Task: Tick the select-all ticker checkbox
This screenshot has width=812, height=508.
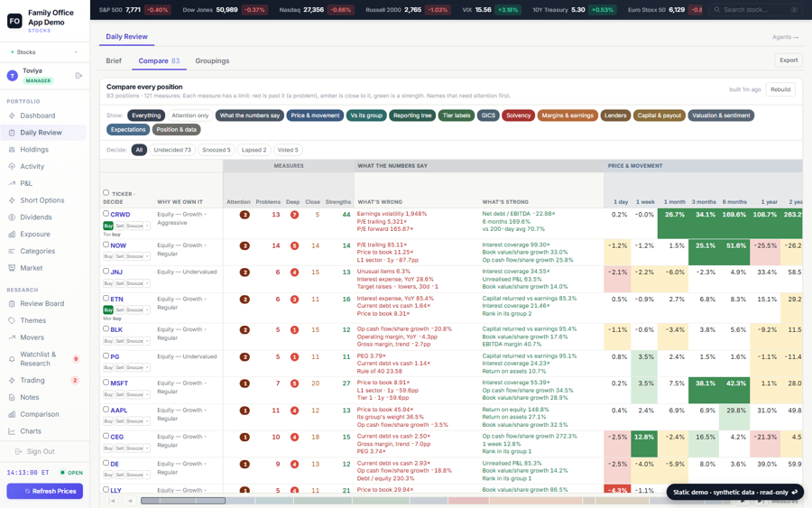Action: pyautogui.click(x=106, y=192)
